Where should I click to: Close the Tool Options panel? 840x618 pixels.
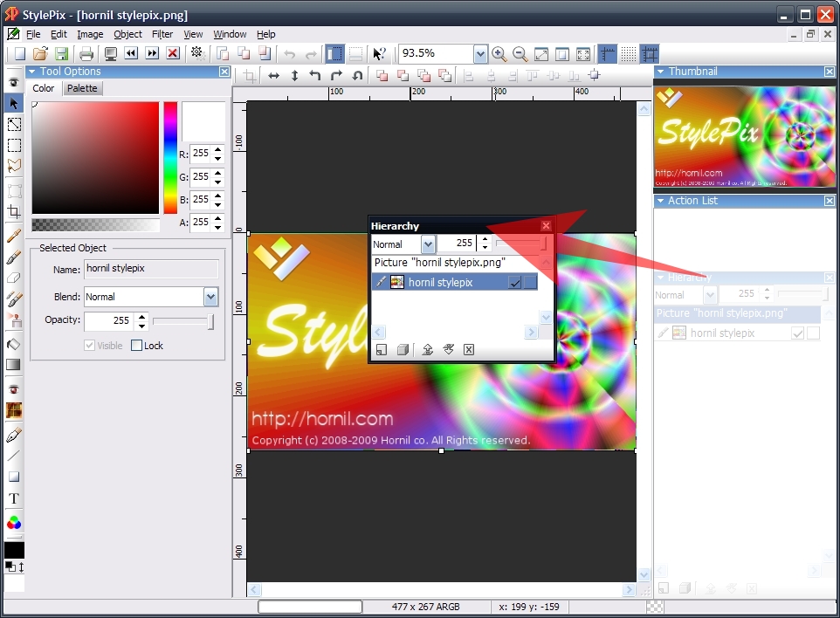pyautogui.click(x=224, y=72)
